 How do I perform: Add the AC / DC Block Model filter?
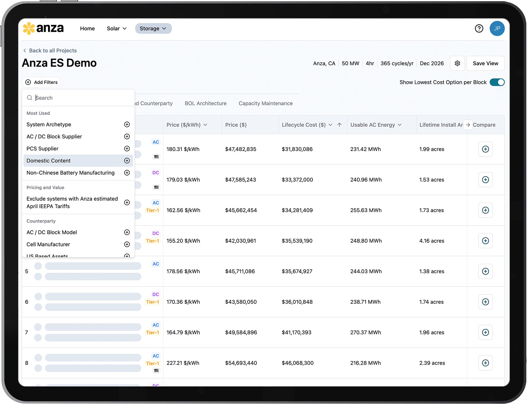pos(127,232)
